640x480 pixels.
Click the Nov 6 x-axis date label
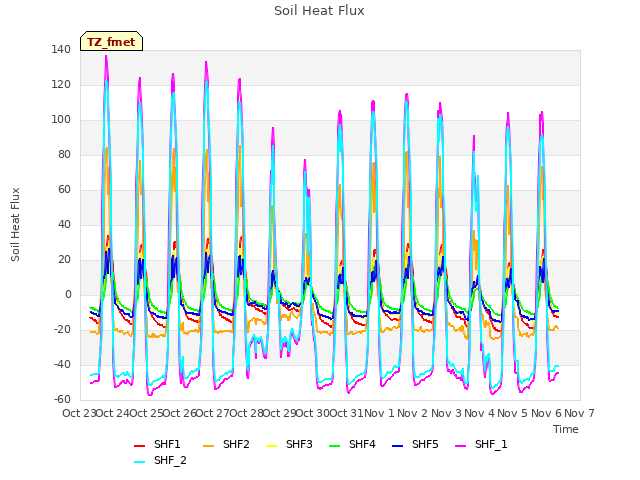pyautogui.click(x=547, y=413)
